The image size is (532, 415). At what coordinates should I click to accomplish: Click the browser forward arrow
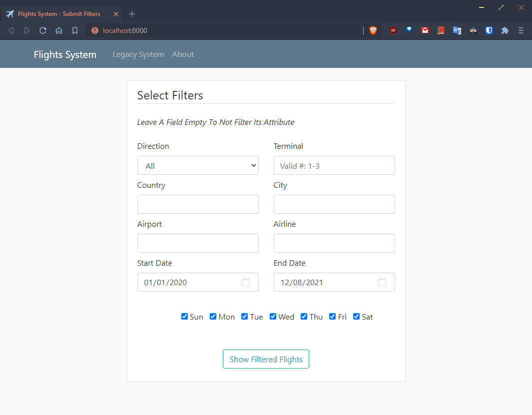(27, 30)
